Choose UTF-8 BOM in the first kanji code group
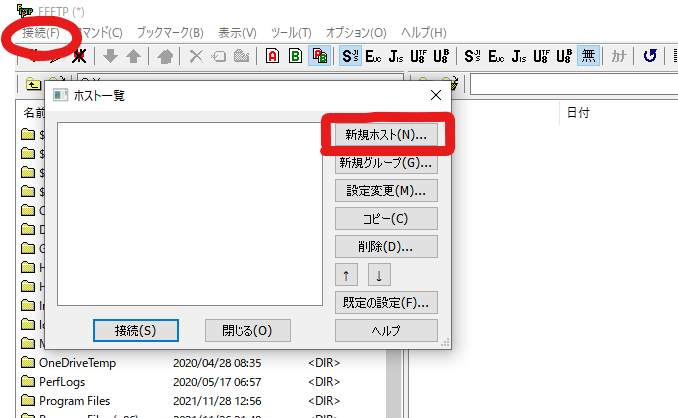The width and height of the screenshot is (678, 418). point(441,56)
